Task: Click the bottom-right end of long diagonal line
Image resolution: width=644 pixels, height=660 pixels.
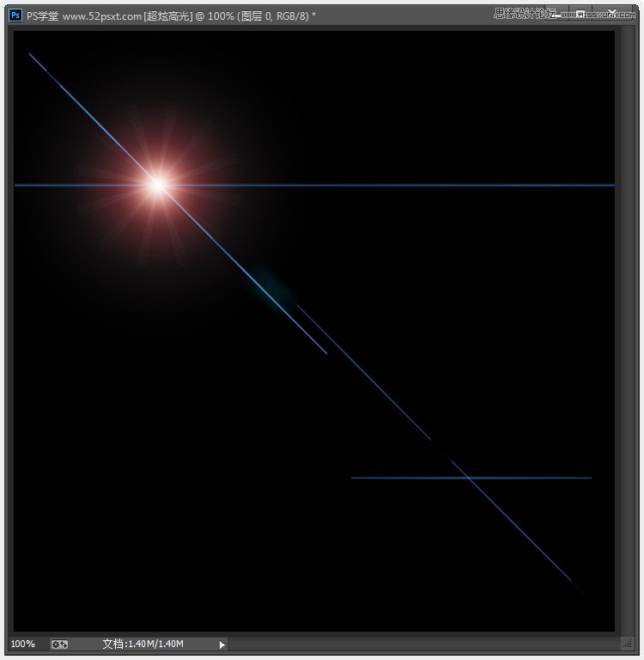Action: pos(586,592)
